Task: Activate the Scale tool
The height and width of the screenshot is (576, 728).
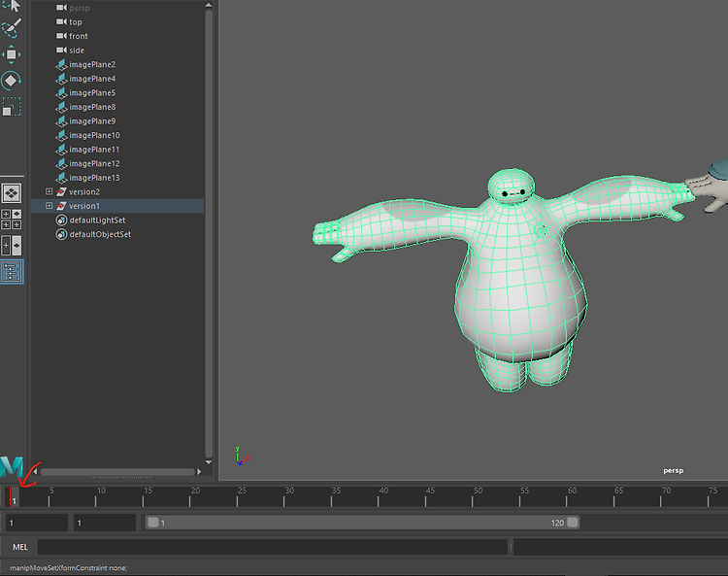Action: 11,107
